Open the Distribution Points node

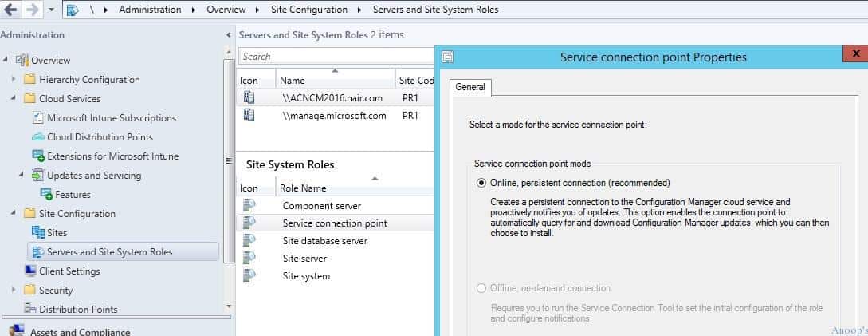[78, 310]
